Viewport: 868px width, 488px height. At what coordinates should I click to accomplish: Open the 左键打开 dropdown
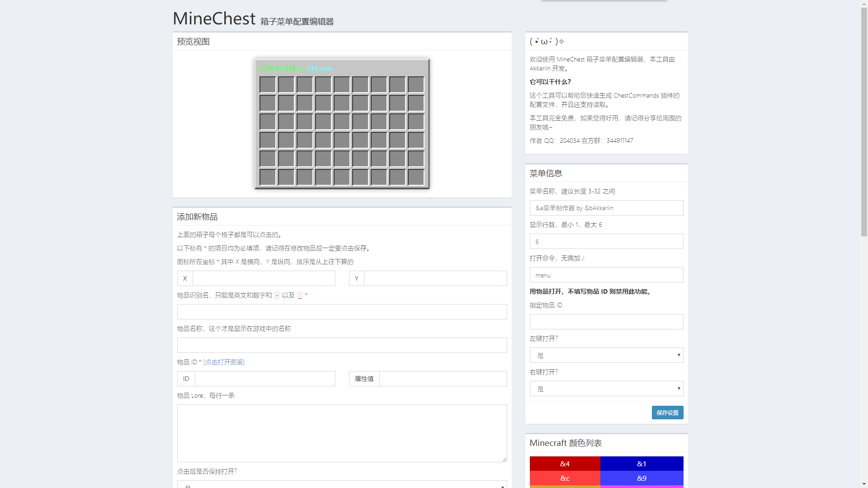(606, 355)
